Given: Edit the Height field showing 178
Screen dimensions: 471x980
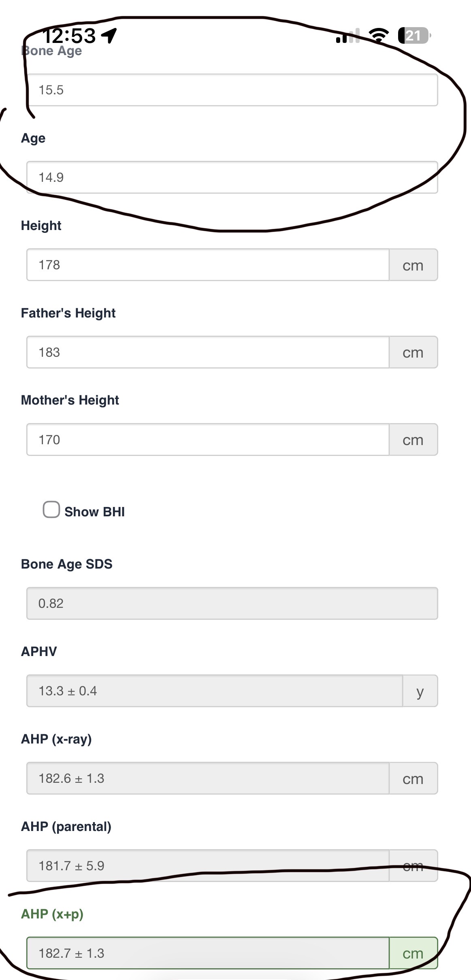Looking at the screenshot, I should point(208,265).
